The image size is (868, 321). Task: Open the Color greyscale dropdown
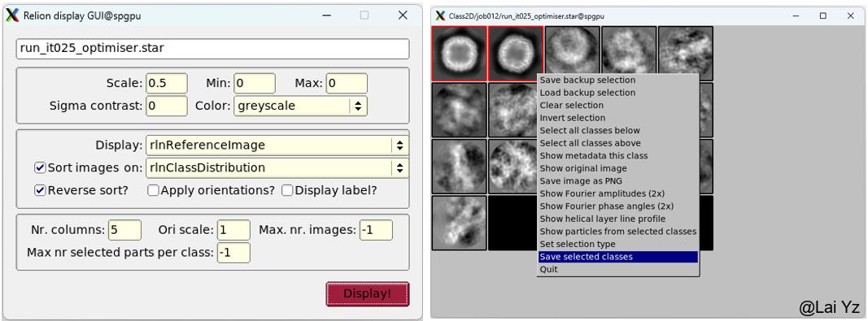[x=301, y=106]
